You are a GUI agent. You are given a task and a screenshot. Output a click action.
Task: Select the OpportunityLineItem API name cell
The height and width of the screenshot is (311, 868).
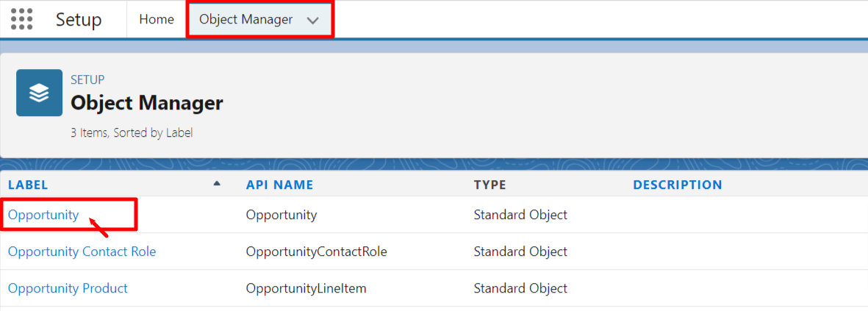click(306, 288)
